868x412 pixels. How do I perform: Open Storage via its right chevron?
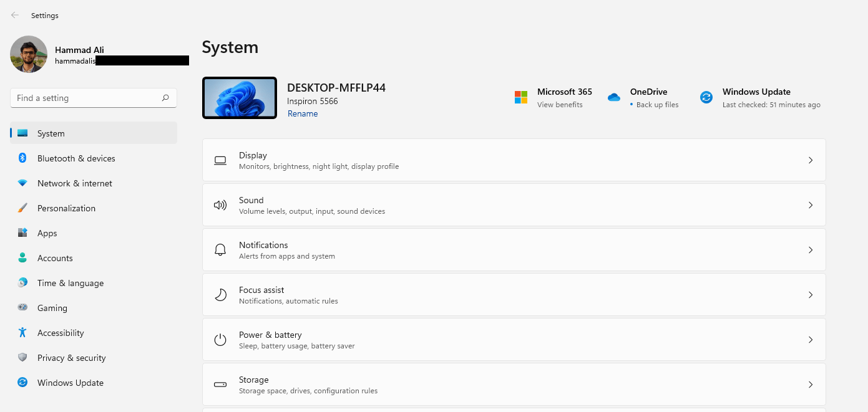pyautogui.click(x=811, y=385)
